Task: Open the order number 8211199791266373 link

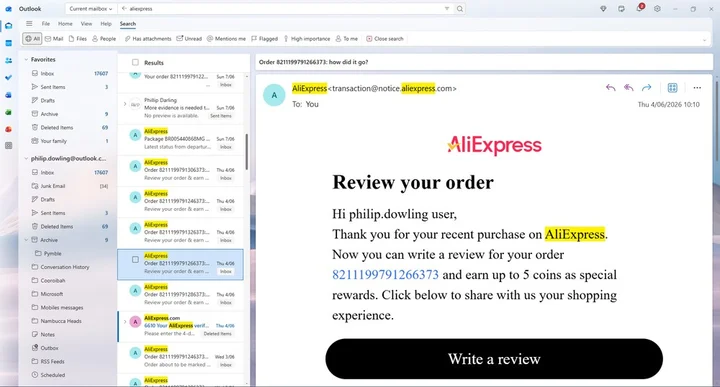Action: click(x=385, y=275)
